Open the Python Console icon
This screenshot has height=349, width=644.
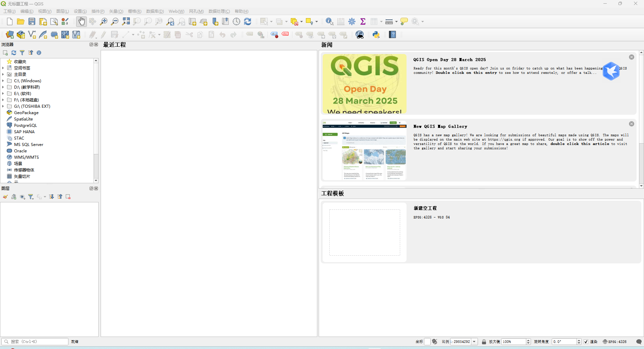tap(376, 35)
